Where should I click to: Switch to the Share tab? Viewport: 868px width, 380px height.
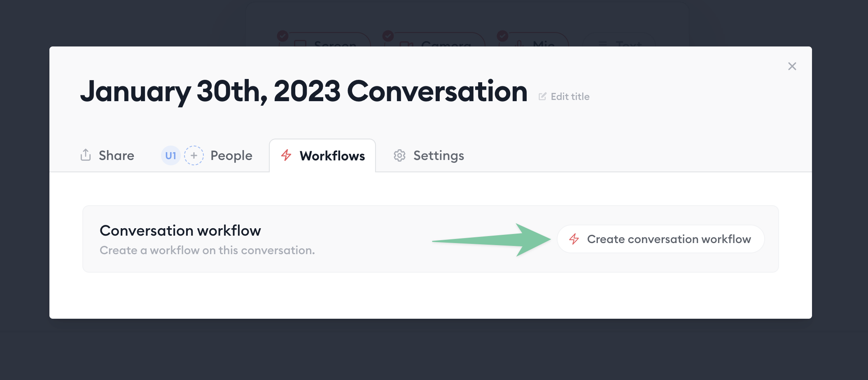116,155
